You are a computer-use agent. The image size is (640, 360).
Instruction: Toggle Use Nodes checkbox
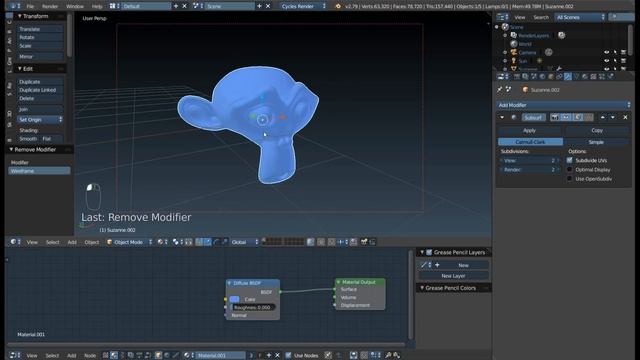[289, 355]
